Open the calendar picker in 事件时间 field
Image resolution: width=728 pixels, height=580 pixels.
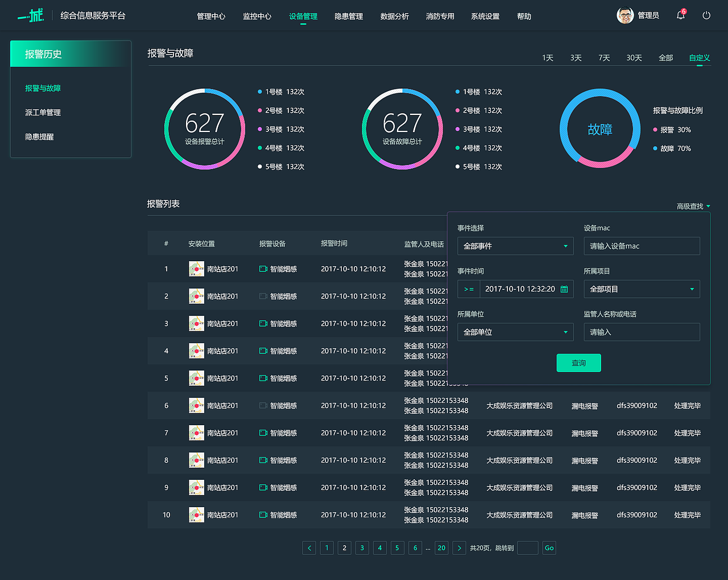click(564, 289)
